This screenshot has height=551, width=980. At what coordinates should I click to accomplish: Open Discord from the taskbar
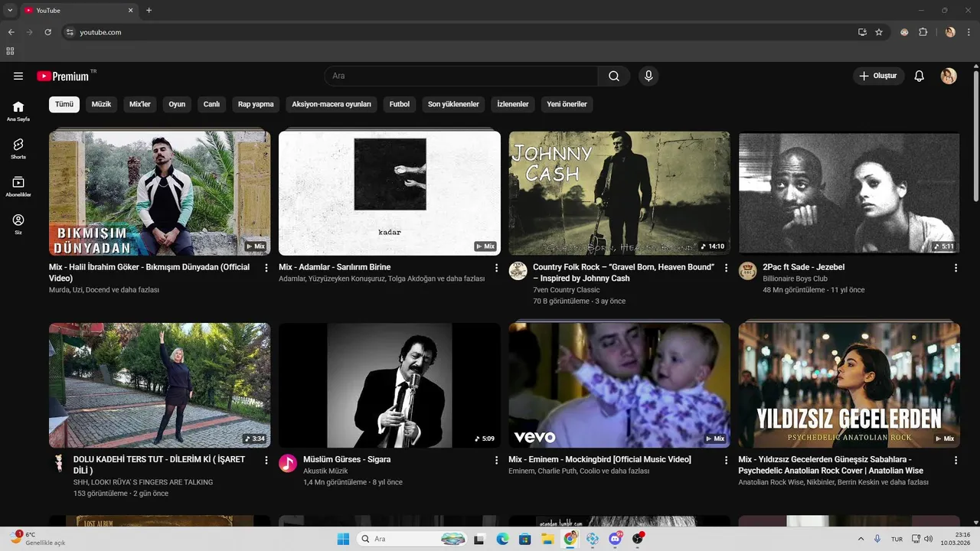pyautogui.click(x=615, y=539)
